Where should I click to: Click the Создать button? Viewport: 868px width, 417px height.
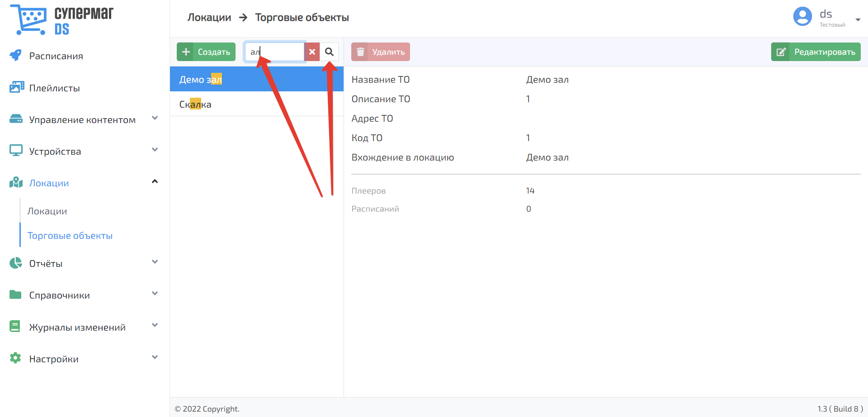click(x=206, y=52)
